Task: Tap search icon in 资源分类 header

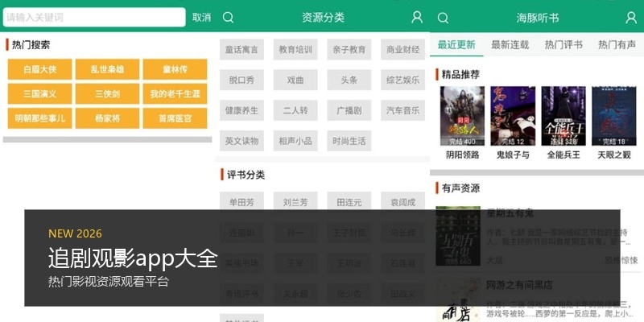Action: coord(228,18)
